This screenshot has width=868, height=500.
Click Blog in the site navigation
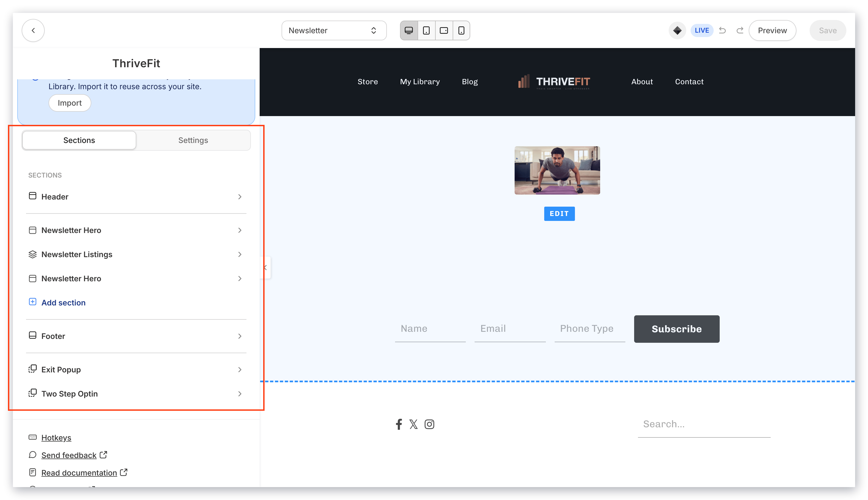point(470,82)
